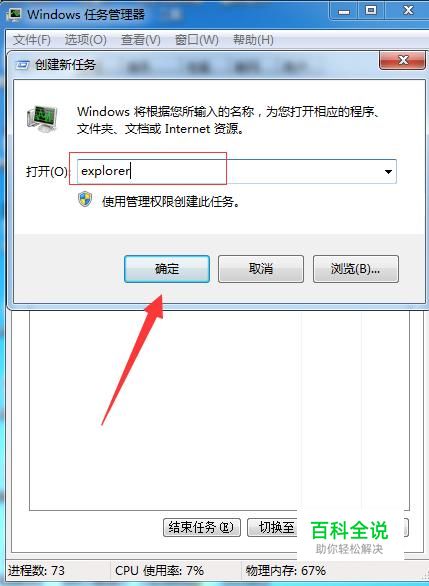Image resolution: width=429 pixels, height=586 pixels.
Task: Click the admin shield icon
Action: point(85,200)
